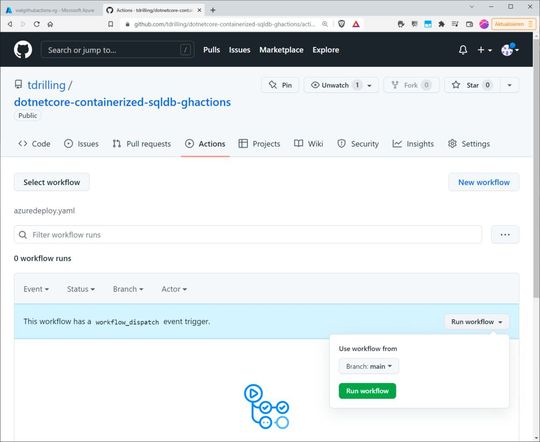Star the repository
Viewport: 540px width, 442px height.
point(472,85)
